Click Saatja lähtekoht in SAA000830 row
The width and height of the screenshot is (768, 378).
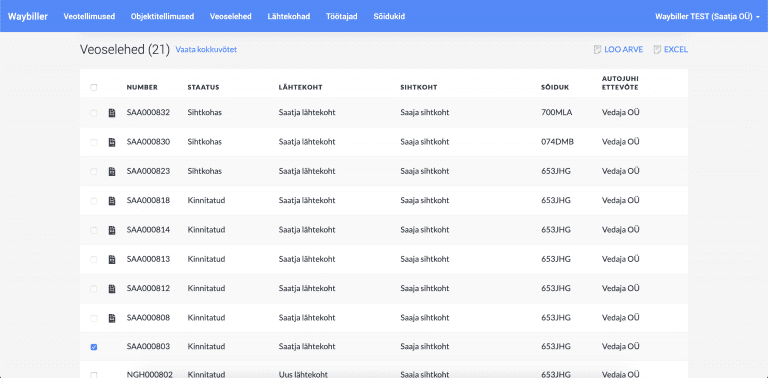(307, 142)
